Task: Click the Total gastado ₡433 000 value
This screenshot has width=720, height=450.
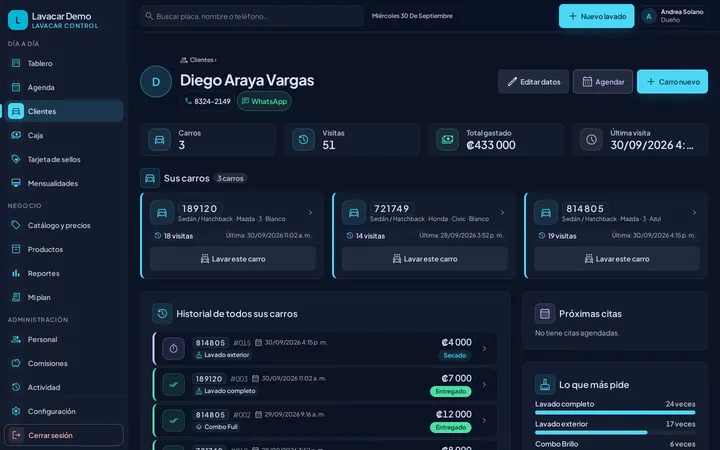Action: click(491, 145)
